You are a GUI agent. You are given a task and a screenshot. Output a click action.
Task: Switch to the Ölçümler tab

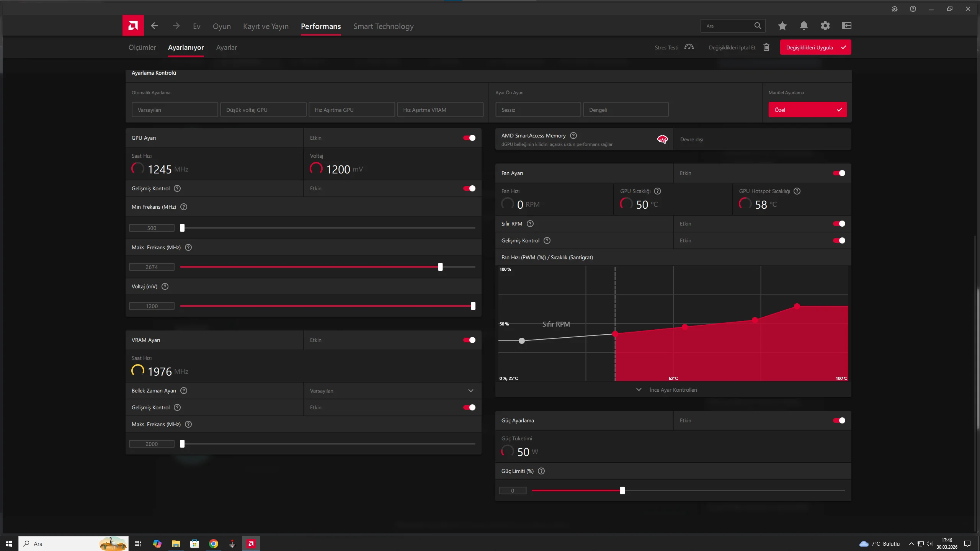pos(142,47)
